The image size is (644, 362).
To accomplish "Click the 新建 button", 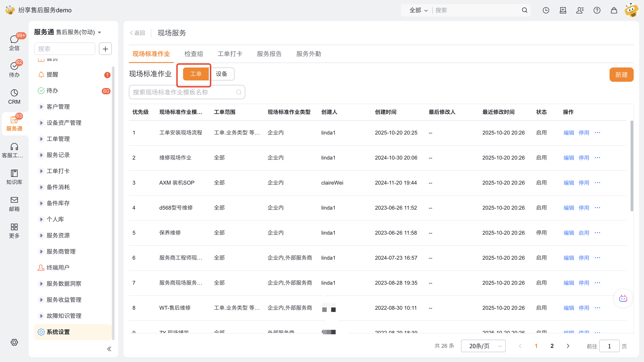I will coord(621,75).
